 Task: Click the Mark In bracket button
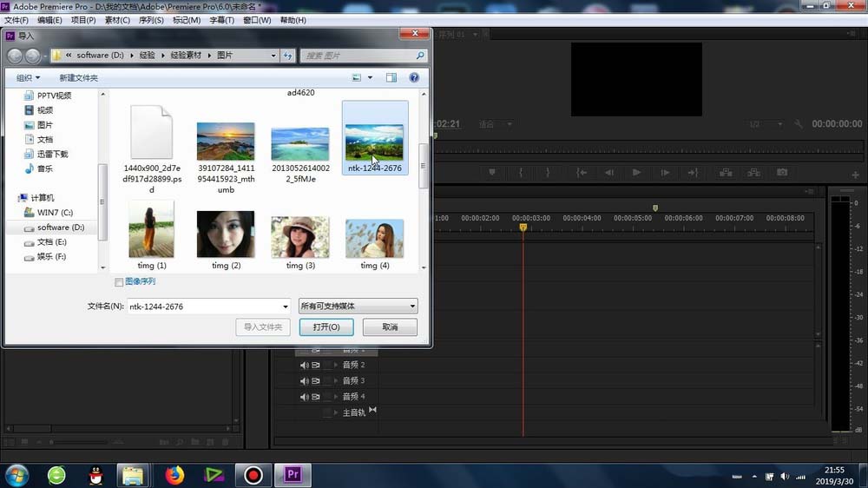[520, 172]
